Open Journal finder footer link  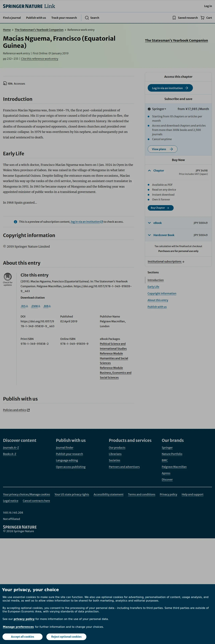(x=65, y=448)
